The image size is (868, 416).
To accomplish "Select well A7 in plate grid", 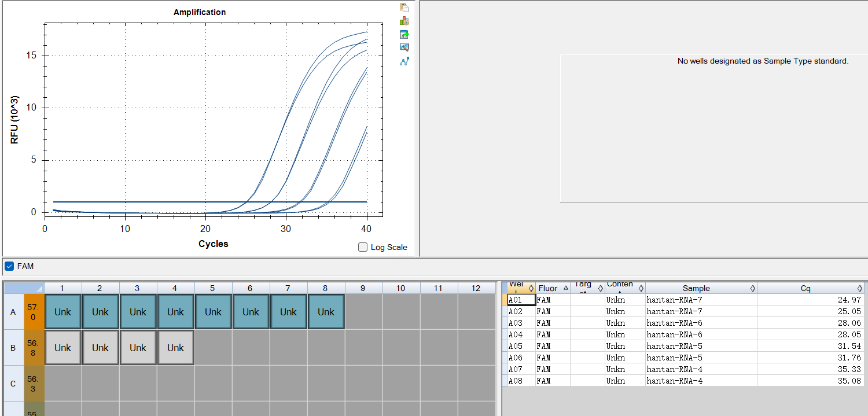I will 288,312.
